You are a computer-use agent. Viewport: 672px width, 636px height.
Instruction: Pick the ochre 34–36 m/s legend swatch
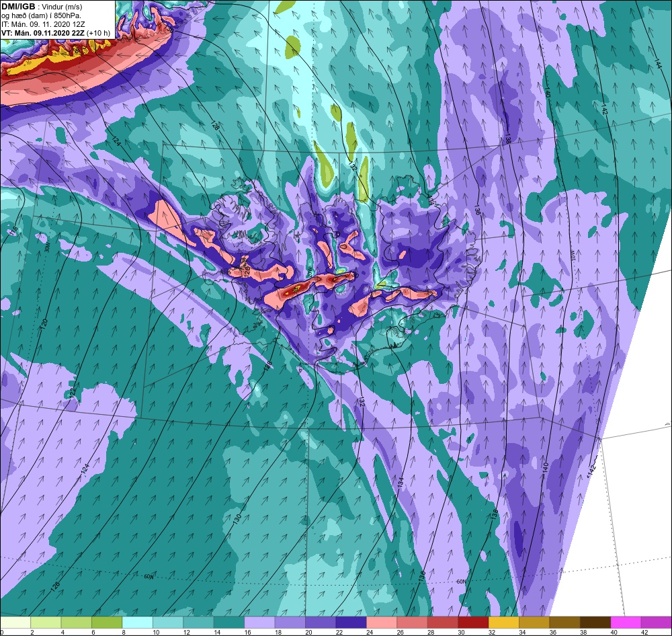(x=534, y=623)
